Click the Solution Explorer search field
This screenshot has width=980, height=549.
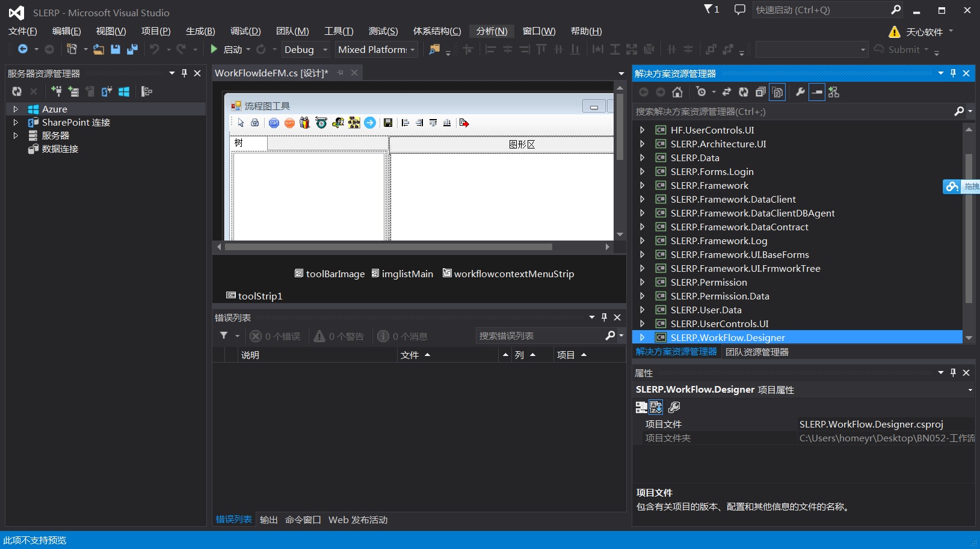pyautogui.click(x=794, y=111)
